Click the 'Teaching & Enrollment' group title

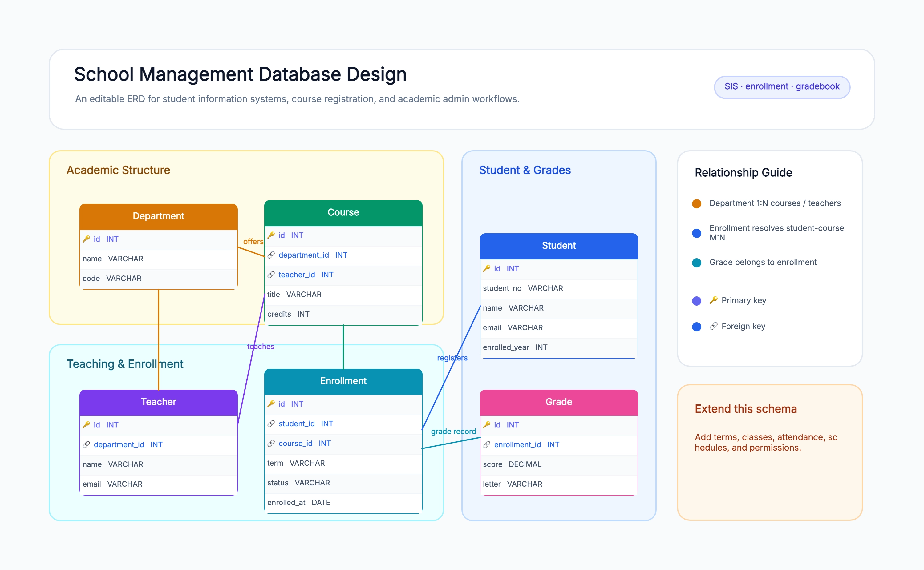click(125, 364)
